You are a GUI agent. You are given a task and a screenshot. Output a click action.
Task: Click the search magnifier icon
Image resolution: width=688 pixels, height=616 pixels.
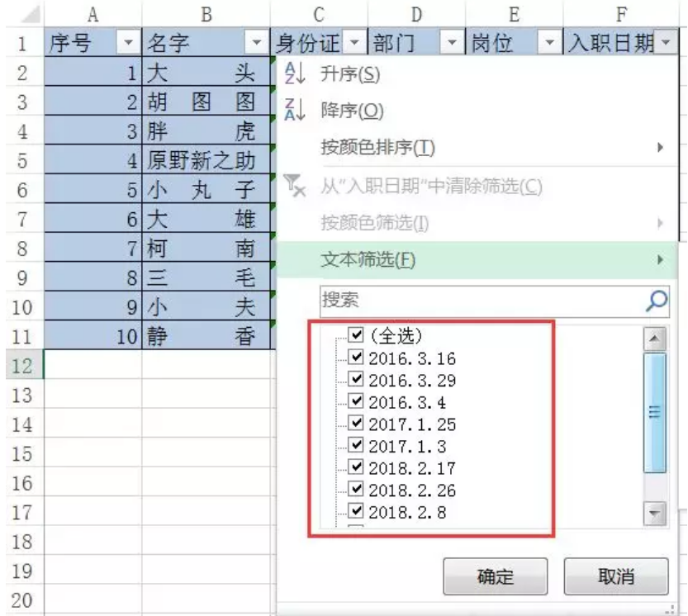[657, 301]
